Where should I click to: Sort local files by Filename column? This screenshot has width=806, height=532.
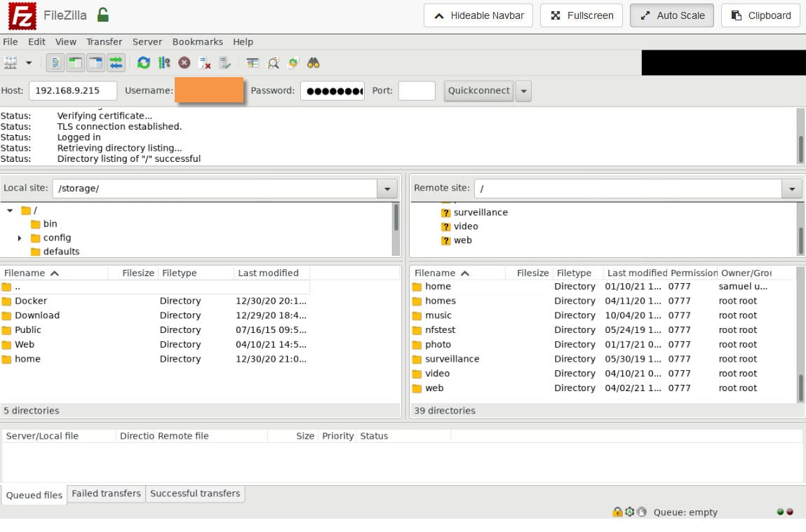[x=54, y=273]
